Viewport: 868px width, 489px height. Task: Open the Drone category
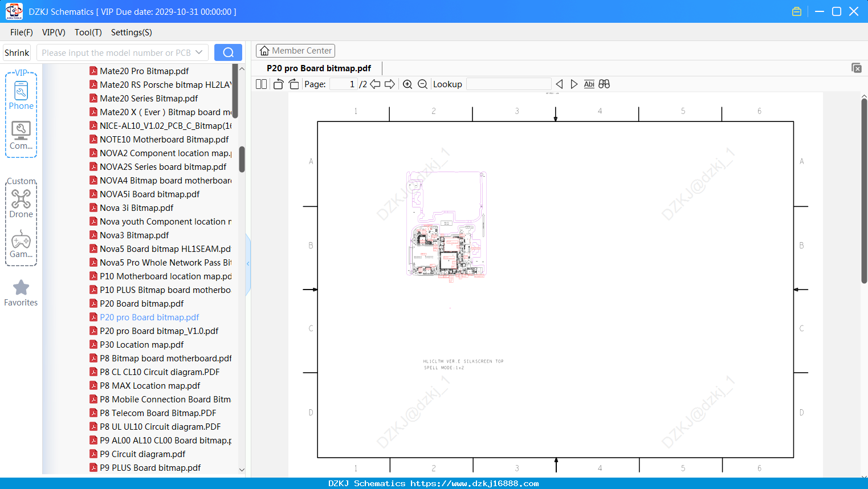(21, 203)
